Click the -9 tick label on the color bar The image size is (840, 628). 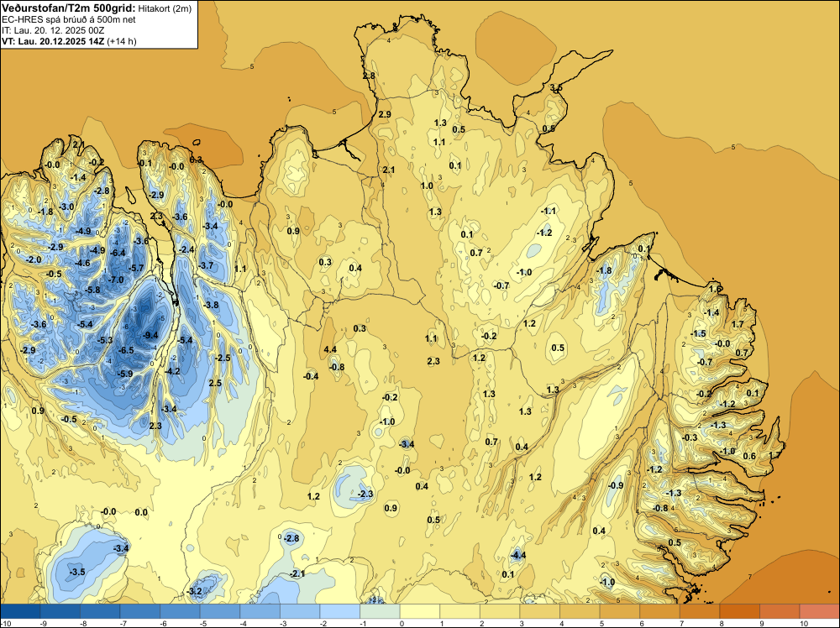[44, 623]
